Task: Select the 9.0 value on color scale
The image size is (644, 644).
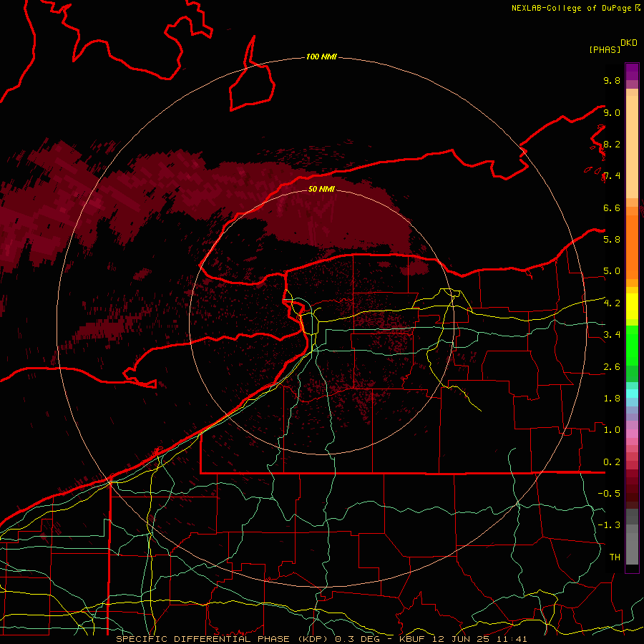Action: 612,112
